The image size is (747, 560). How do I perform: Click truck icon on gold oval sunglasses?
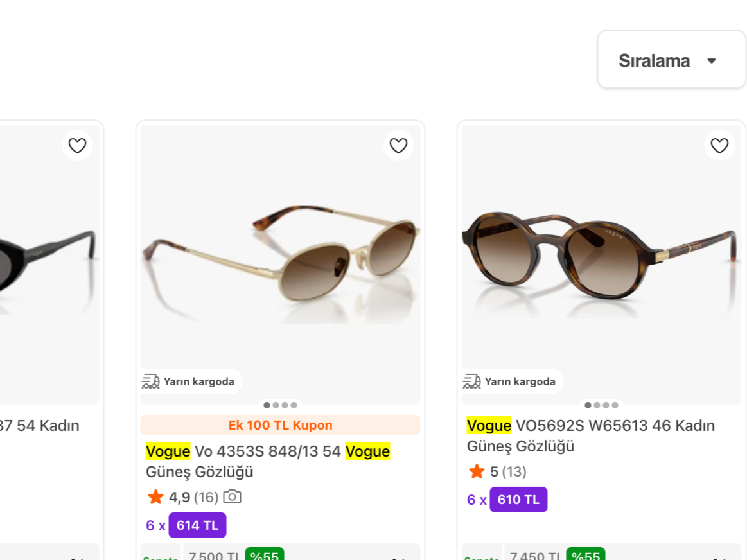pos(150,381)
